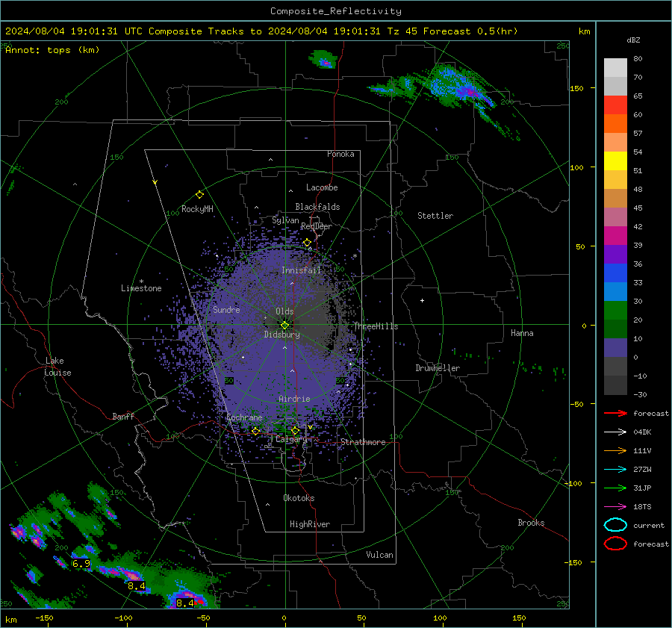Screen dimensions: 672x628
Task: Select the 80 dBZ light gray swatch
Action: coord(615,67)
